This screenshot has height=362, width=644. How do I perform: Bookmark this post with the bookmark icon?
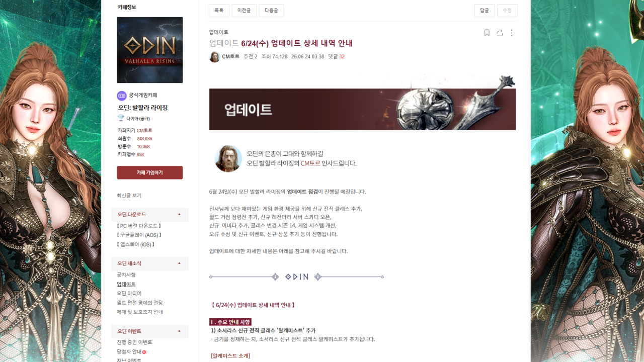click(487, 33)
